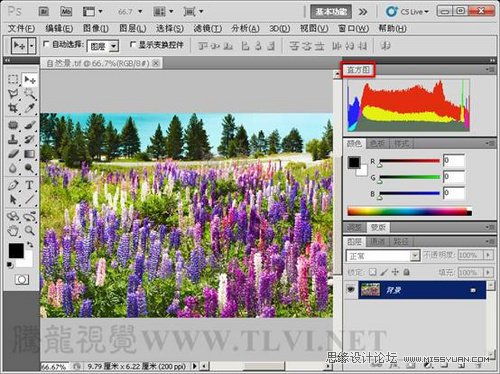
Task: Open the Move tool preset picker arrow
Action: (x=32, y=46)
